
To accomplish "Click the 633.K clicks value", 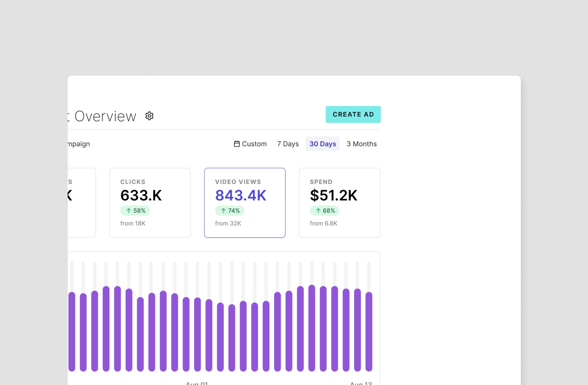I will pos(141,195).
